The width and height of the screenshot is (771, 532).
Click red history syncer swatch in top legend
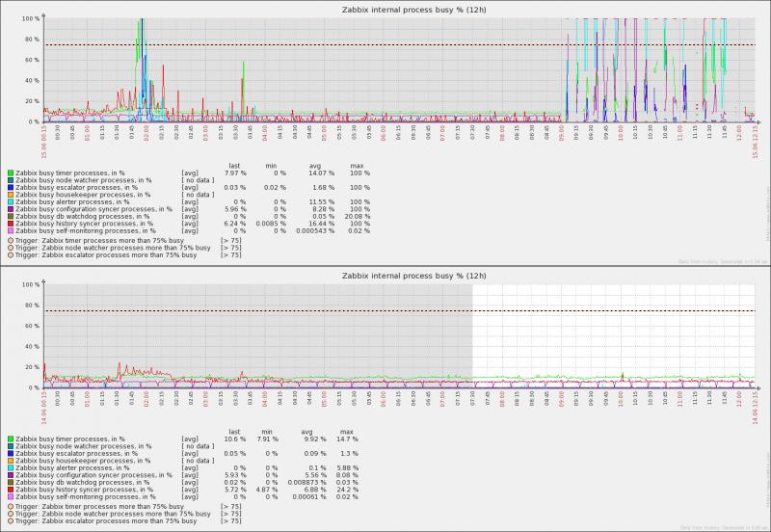[x=11, y=222]
